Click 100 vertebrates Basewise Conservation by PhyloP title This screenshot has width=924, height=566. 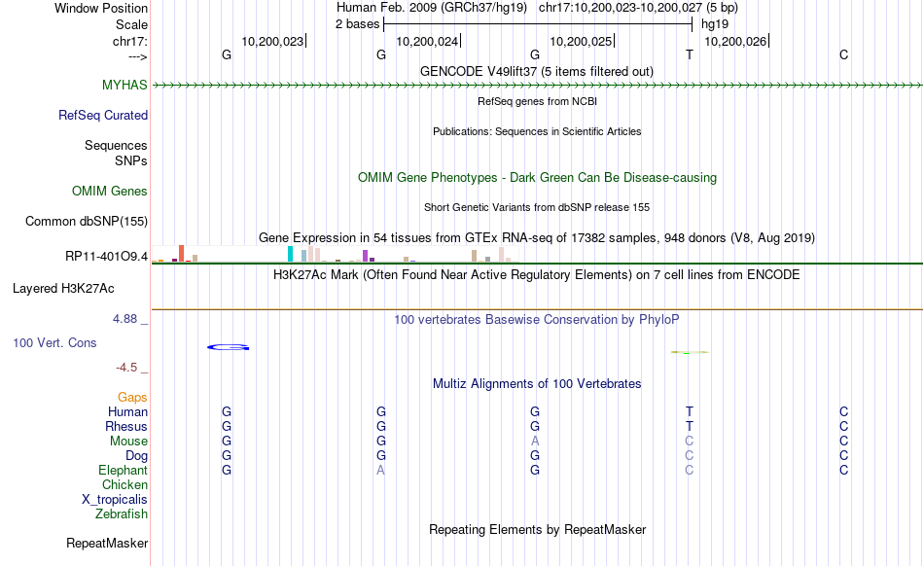[x=537, y=319]
